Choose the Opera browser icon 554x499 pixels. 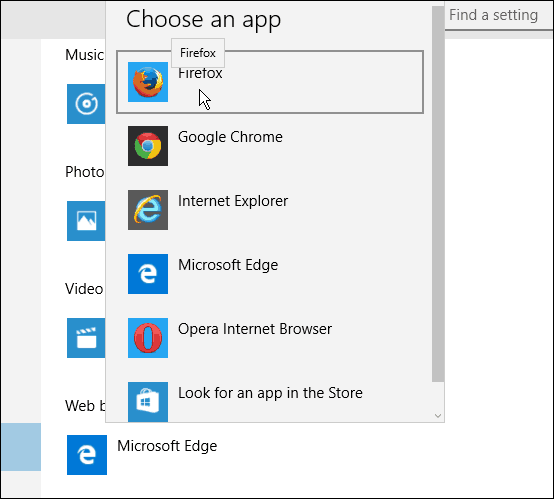coord(148,338)
